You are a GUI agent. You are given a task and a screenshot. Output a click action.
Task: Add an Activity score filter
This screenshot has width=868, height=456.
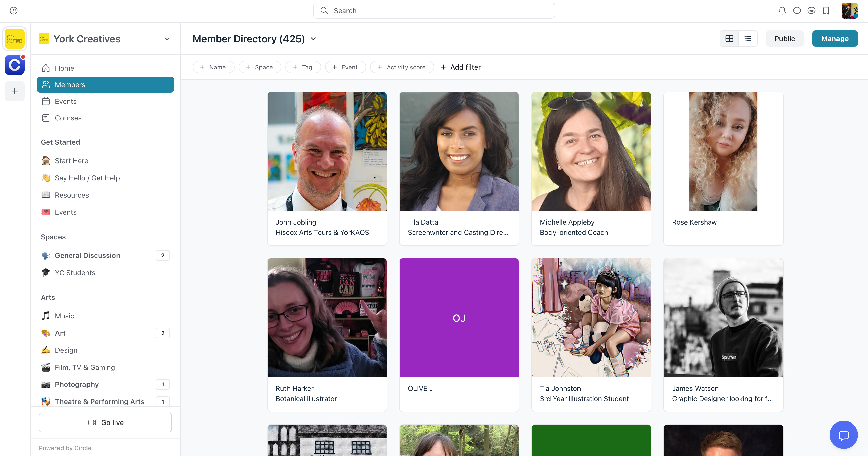402,67
